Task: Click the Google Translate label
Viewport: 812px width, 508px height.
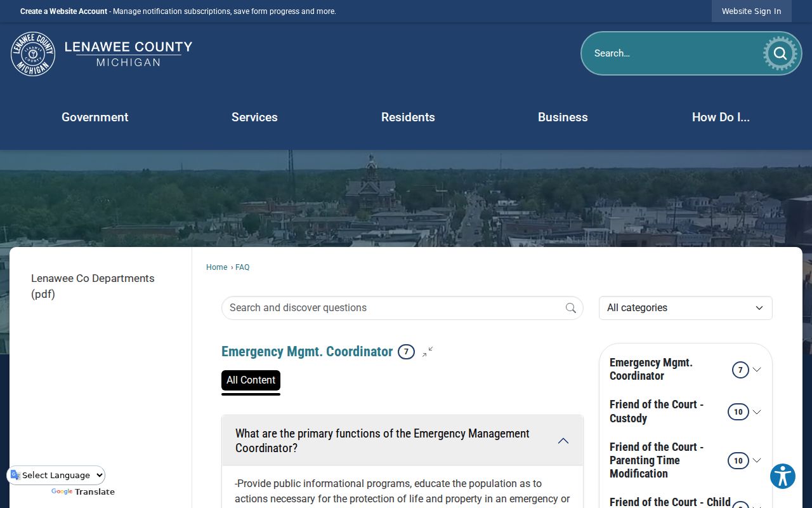Action: 83,491
